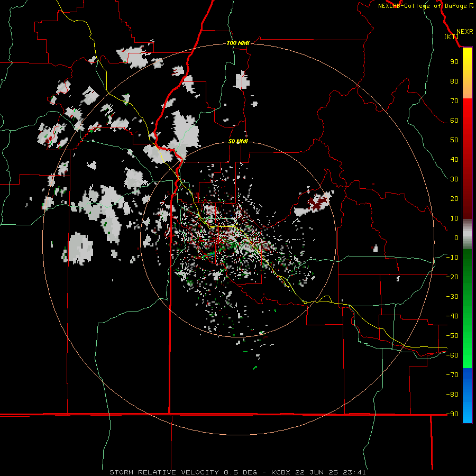Click the -40 value on the velocity scale
The width and height of the screenshot is (476, 476).
[x=452, y=316]
